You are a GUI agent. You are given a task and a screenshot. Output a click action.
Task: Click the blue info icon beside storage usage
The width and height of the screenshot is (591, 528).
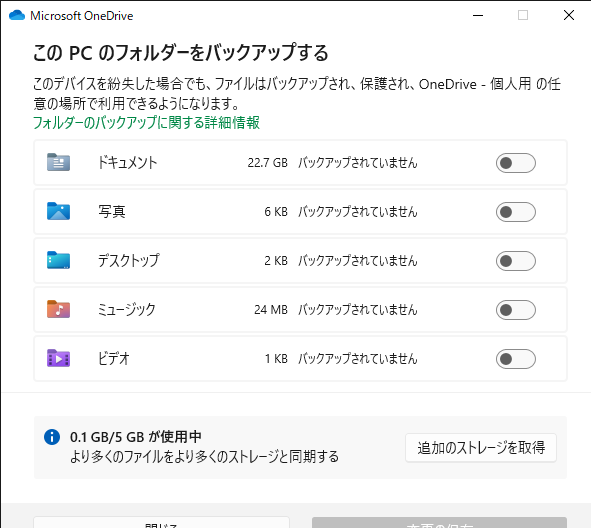(x=52, y=437)
